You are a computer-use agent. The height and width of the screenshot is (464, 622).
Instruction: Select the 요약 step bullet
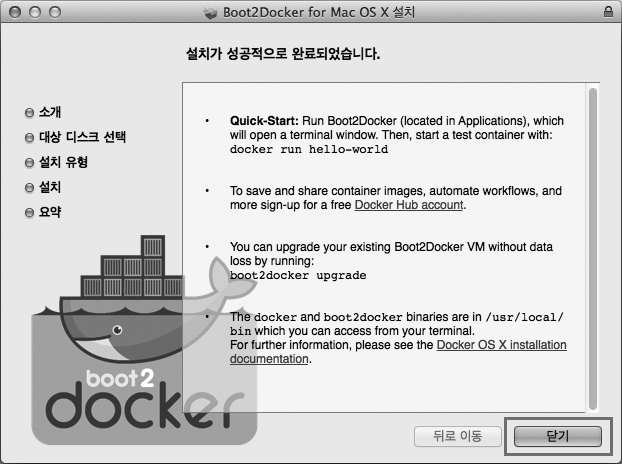pos(29,213)
